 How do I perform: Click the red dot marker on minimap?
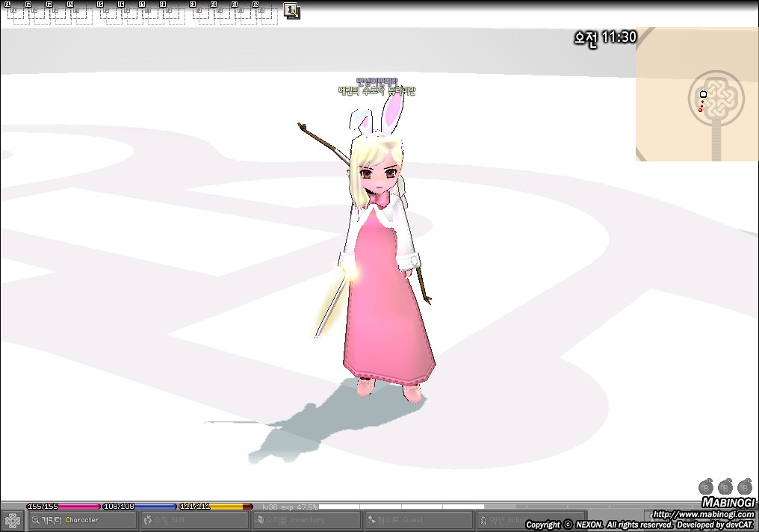click(700, 111)
